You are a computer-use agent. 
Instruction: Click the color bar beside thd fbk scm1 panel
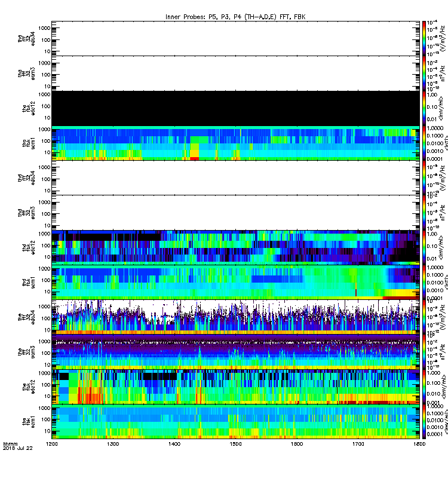(x=424, y=282)
